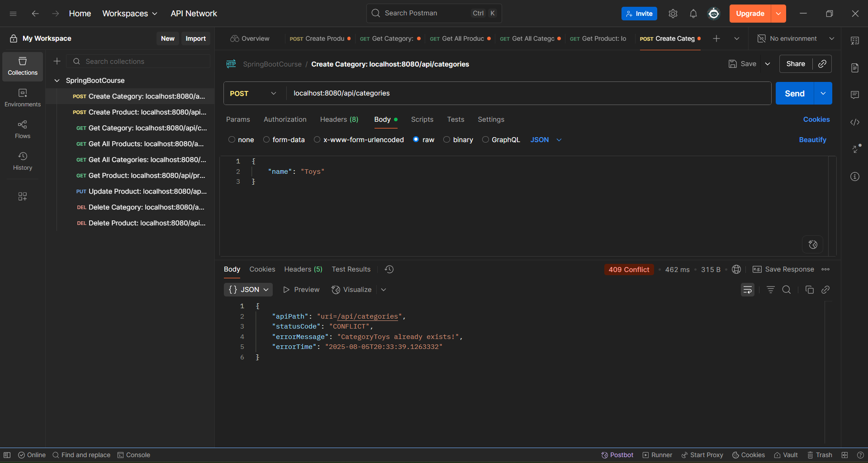Open code snippet icon in right sidebar
This screenshot has width=868, height=463.
[x=855, y=122]
